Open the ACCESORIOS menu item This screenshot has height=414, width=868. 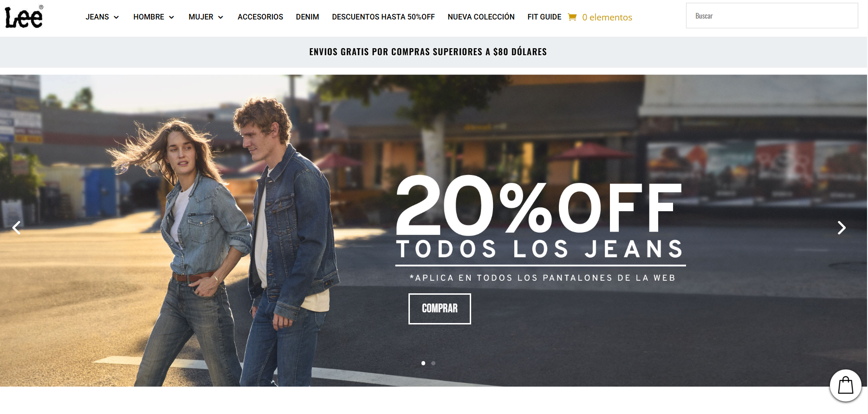[260, 17]
